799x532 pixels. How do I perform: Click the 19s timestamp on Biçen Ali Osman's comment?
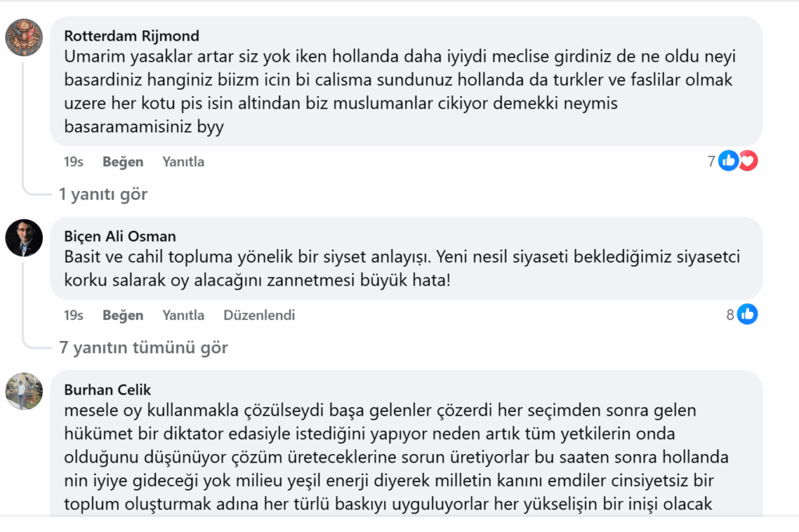[x=73, y=316]
